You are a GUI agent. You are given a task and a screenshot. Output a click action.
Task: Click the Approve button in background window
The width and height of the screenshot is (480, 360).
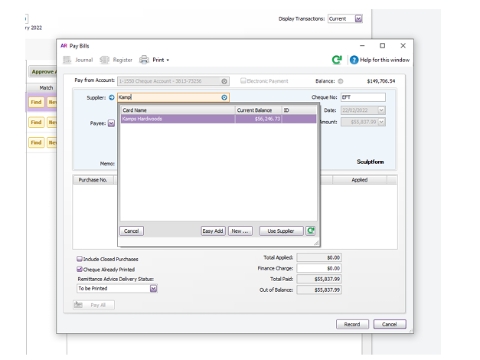tap(43, 72)
